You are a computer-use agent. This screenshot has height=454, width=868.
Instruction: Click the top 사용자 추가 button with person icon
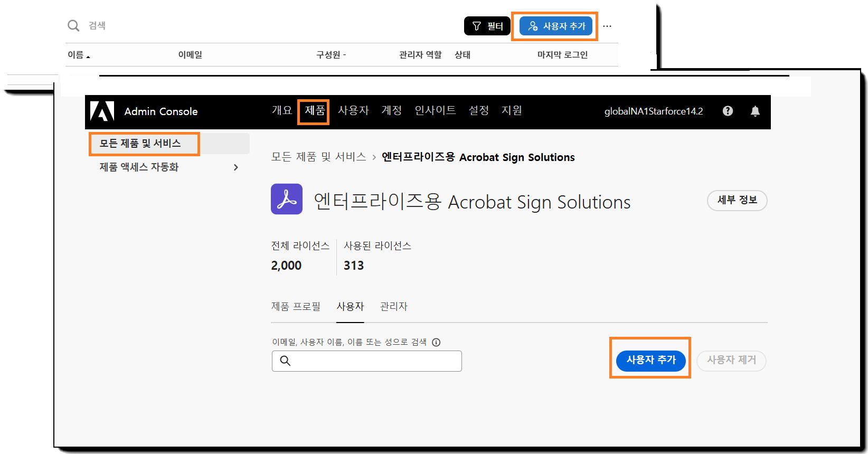tap(556, 26)
